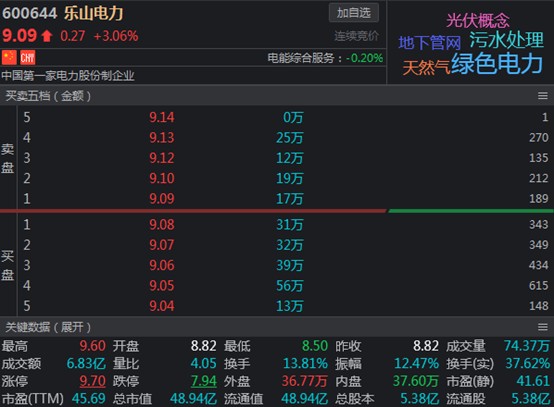
Task: Select sell level 5 price 9.14
Action: point(162,117)
